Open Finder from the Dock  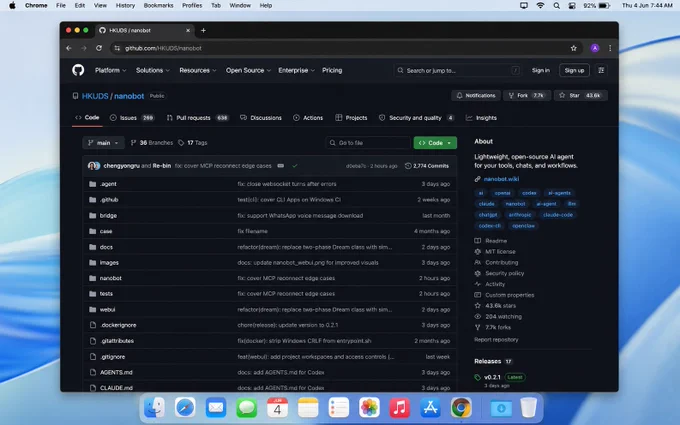point(154,408)
